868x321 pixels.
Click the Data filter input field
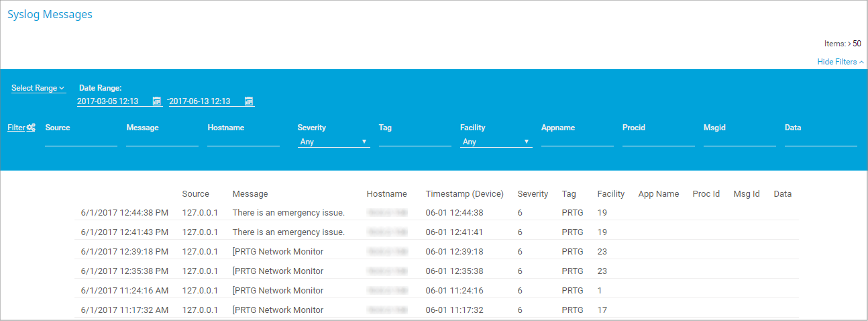tap(820, 141)
